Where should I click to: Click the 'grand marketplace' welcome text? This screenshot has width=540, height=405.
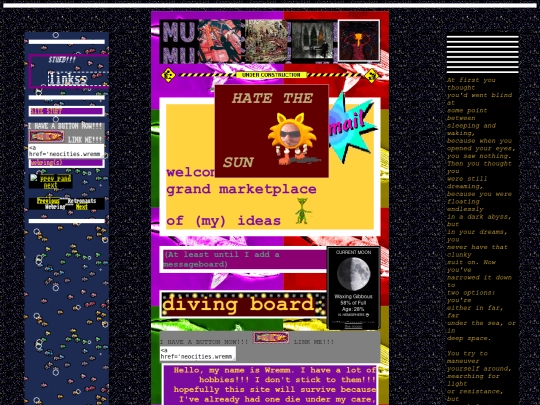click(241, 189)
